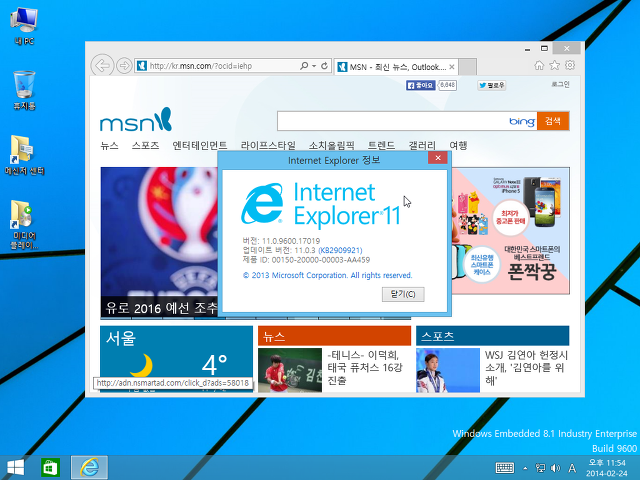Open the 소치올림픽 menu item

coord(331,146)
